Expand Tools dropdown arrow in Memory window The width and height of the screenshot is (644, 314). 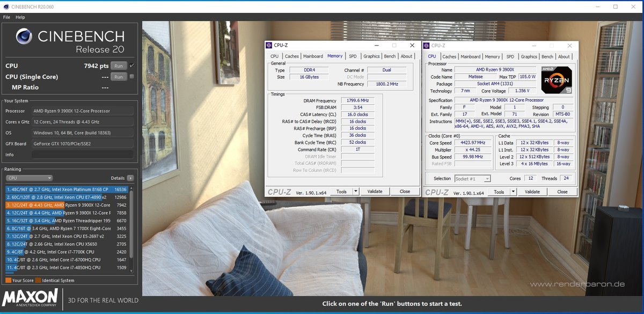tap(355, 192)
